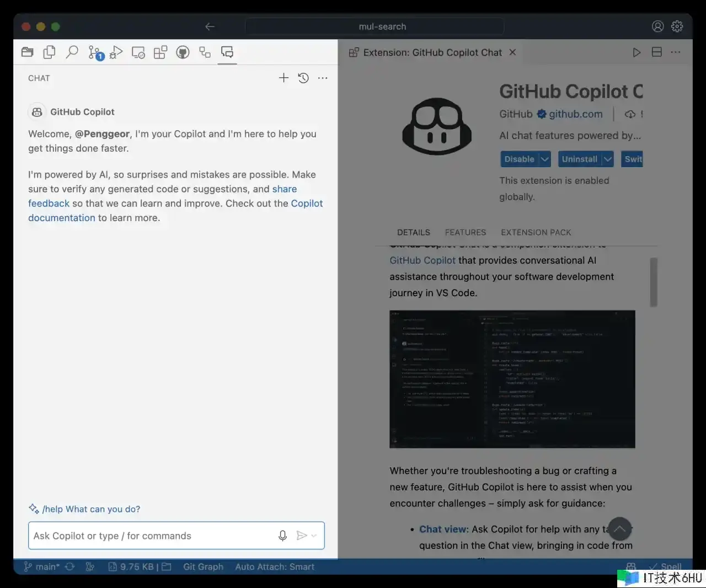Open the Remote Explorer icon
This screenshot has height=588, width=706.
138,53
